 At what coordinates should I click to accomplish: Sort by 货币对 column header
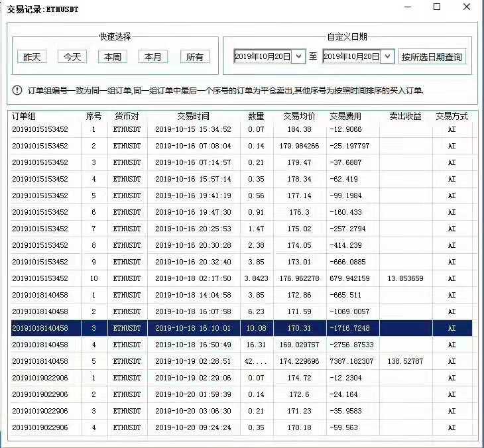(127, 117)
